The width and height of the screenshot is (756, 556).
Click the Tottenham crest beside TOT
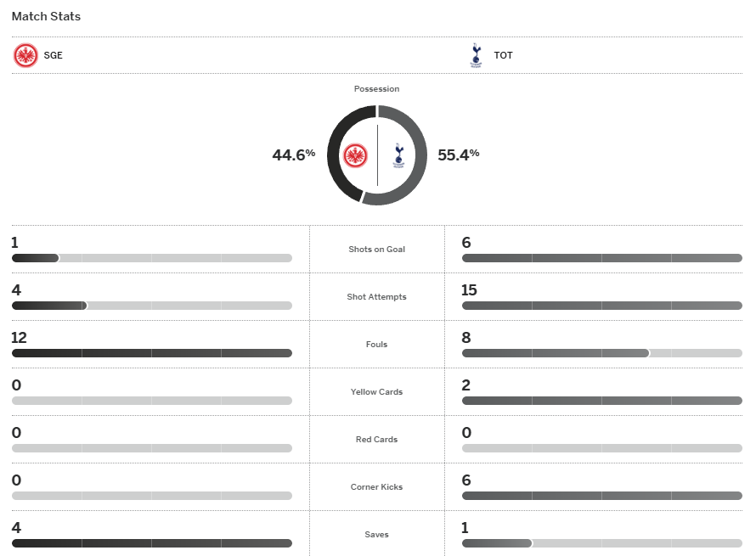click(x=476, y=56)
